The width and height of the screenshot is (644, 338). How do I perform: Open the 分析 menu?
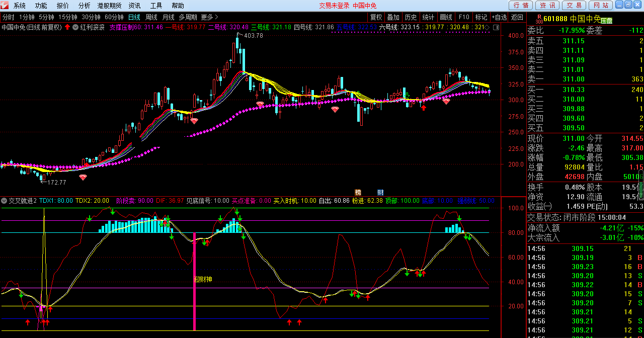[x=84, y=6]
